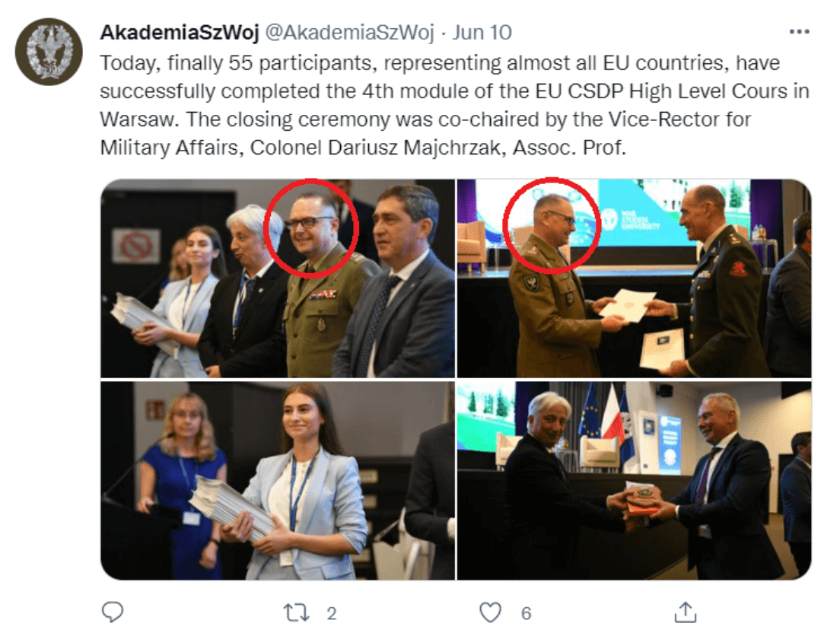Viewport: 840px width, 633px height.
Task: Click the reply speech bubble icon
Action: point(113,612)
